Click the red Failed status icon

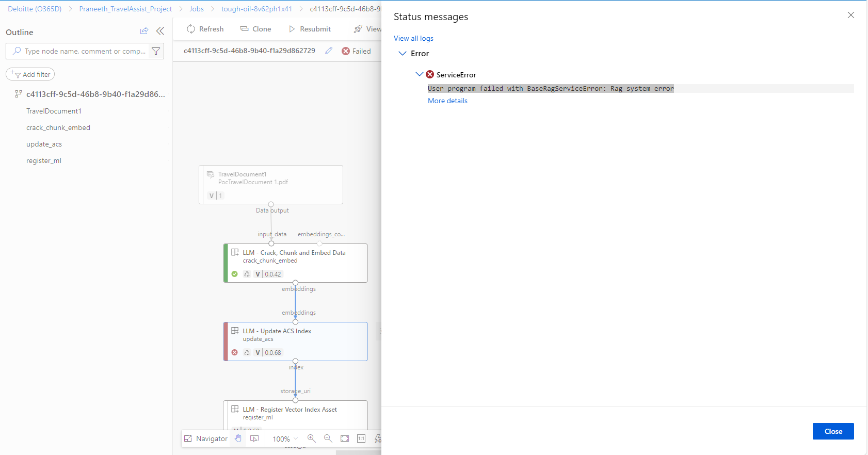346,51
